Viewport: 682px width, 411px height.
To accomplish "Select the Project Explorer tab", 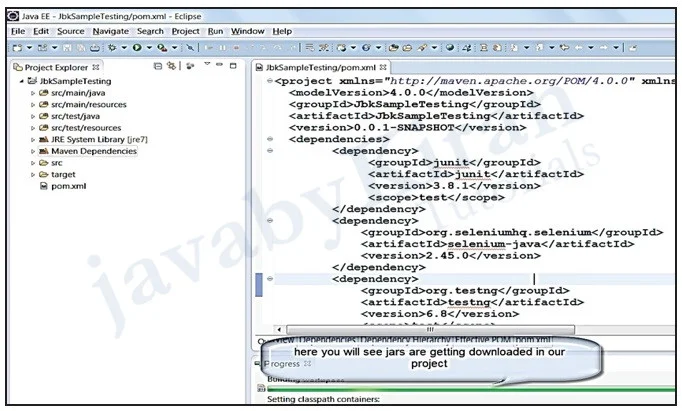I will point(56,67).
